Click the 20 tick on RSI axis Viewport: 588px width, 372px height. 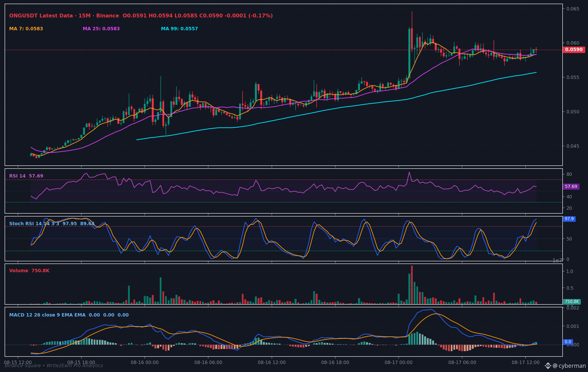point(569,208)
